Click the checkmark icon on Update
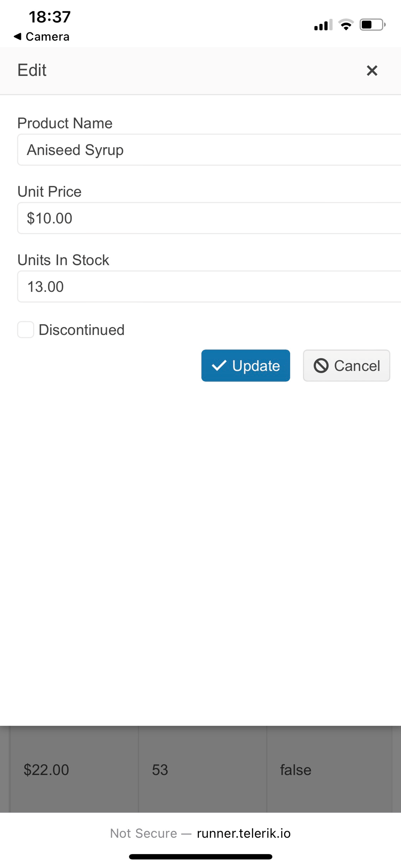This screenshot has height=868, width=401. pyautogui.click(x=219, y=365)
